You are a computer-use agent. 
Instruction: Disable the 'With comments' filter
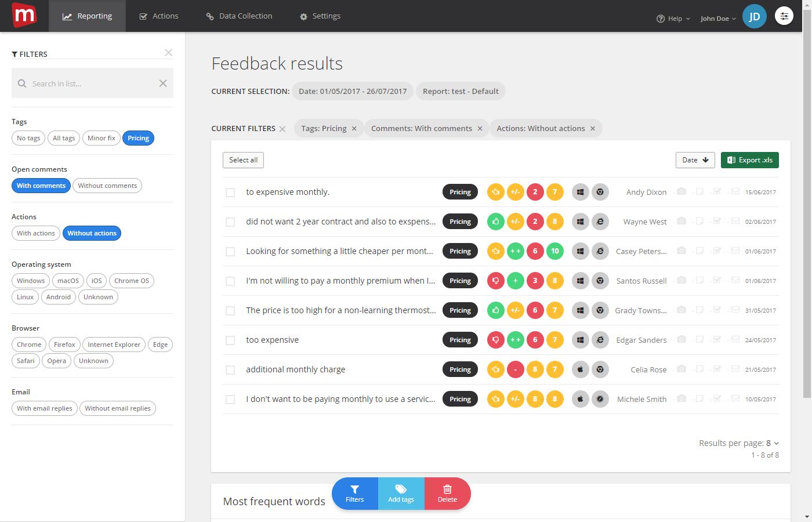41,186
